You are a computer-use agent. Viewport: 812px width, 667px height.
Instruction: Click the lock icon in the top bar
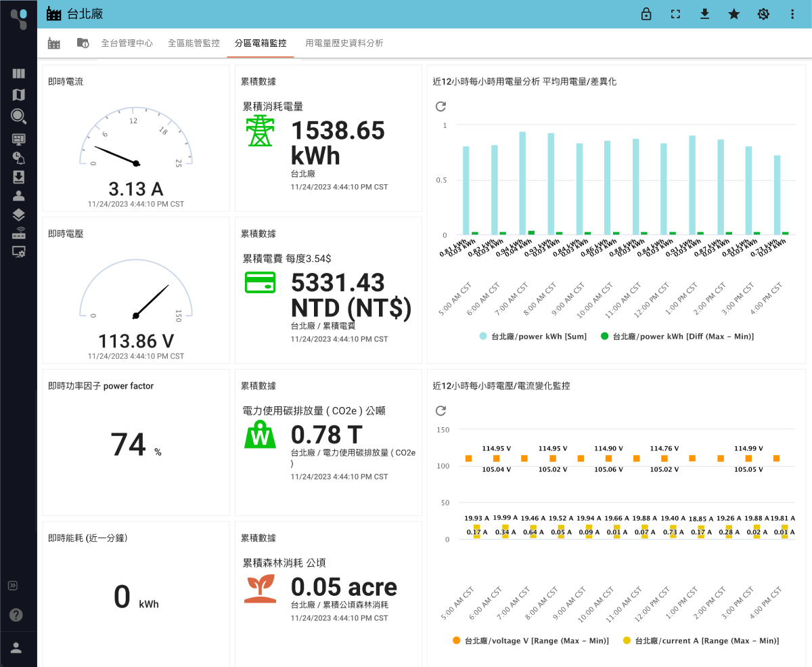(x=646, y=14)
